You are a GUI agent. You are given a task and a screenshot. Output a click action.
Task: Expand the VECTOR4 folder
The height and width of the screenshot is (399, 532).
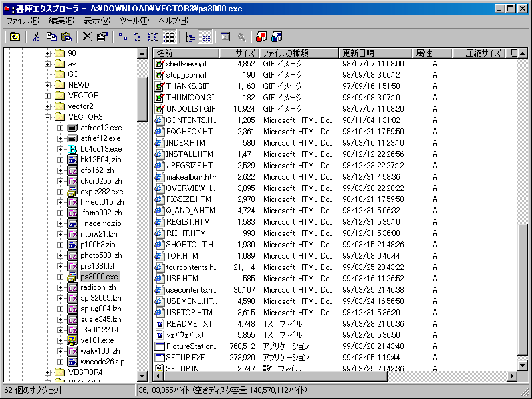[48, 372]
